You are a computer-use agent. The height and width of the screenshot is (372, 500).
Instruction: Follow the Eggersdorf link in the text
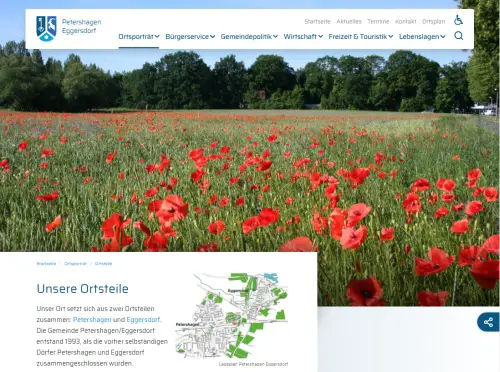[x=143, y=320]
